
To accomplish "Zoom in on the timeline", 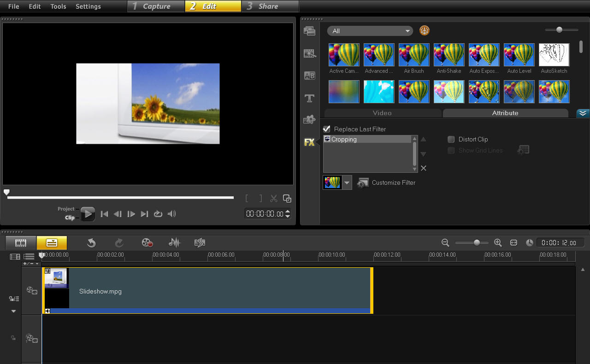I will [x=498, y=242].
